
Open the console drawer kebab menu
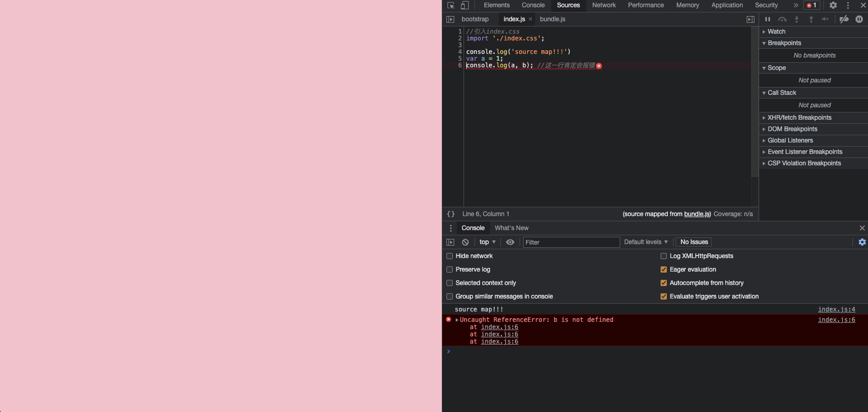click(451, 228)
